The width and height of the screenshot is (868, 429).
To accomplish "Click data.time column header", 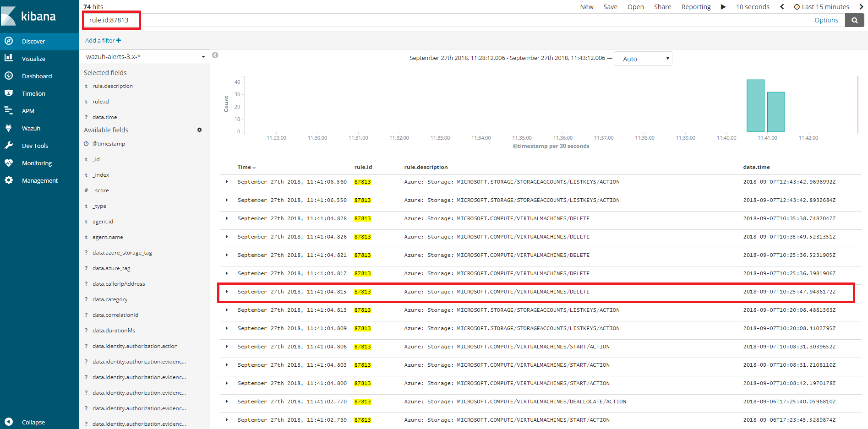I will point(756,167).
